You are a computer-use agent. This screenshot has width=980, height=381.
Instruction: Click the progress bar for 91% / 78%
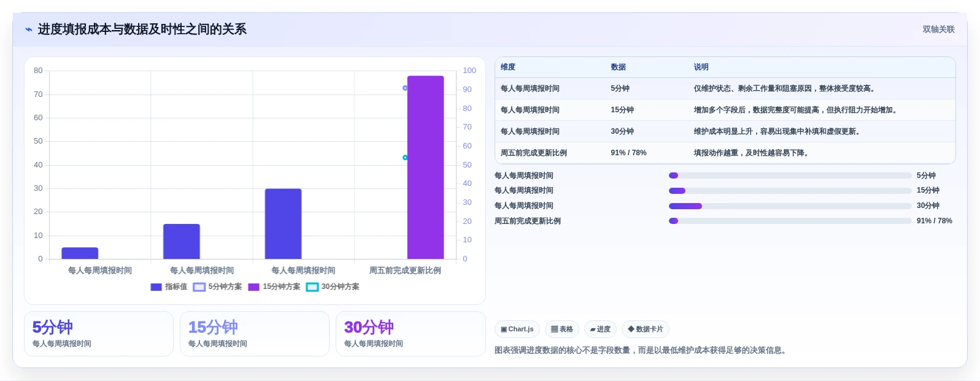point(790,221)
